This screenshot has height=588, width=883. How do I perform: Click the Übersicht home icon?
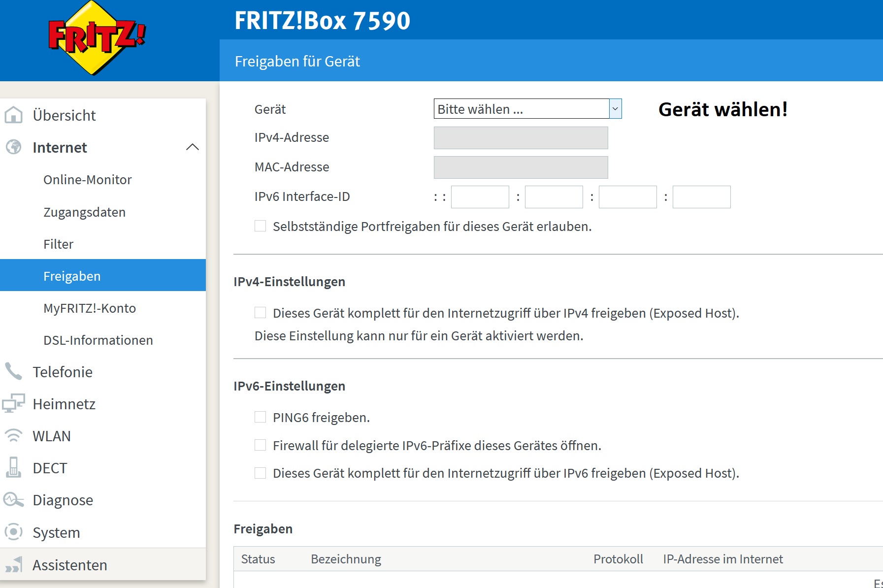(x=13, y=115)
